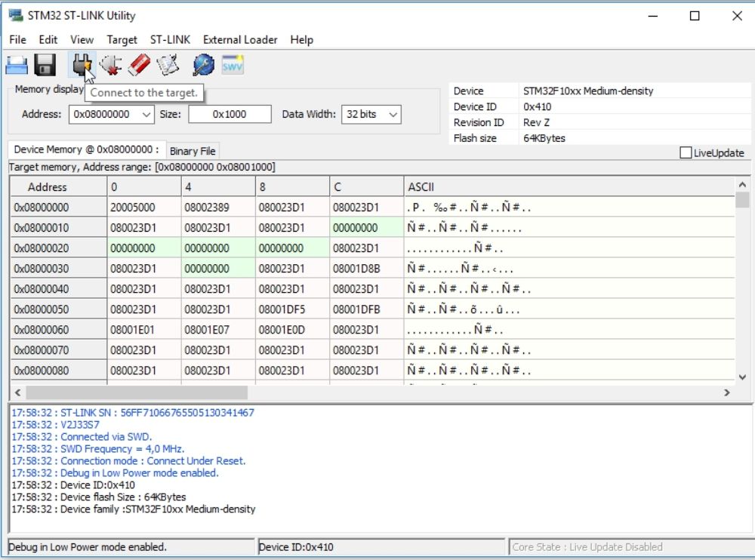This screenshot has width=755, height=560.
Task: Click column header 4 in memory table
Action: click(218, 187)
